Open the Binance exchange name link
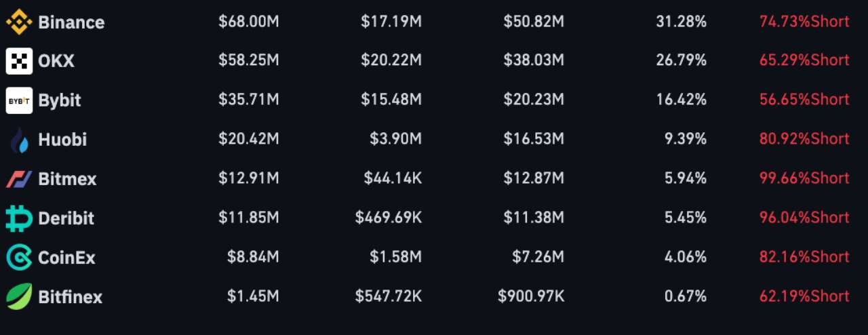 [71, 22]
